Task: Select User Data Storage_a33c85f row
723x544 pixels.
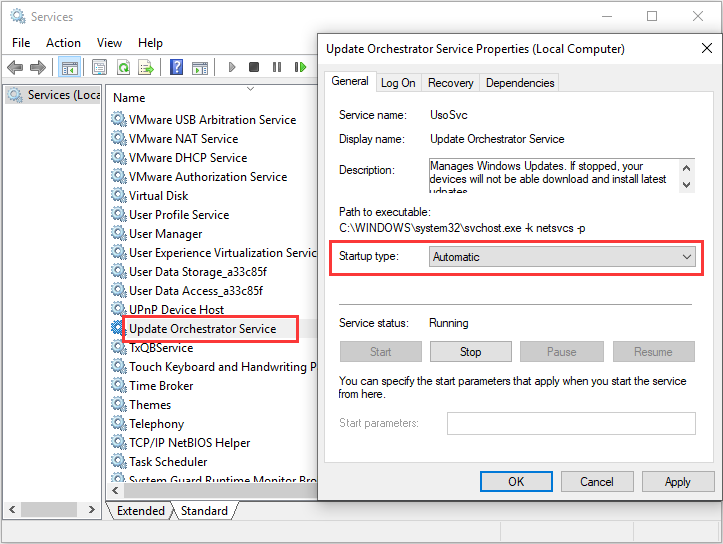Action: 198,272
